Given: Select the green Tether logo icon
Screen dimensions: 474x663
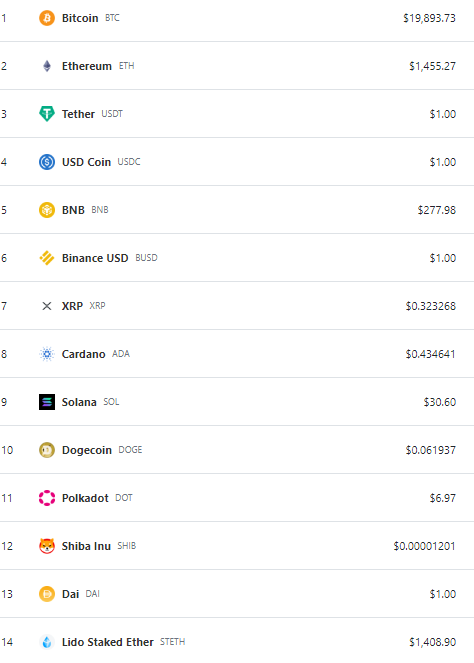Looking at the screenshot, I should coord(47,114).
